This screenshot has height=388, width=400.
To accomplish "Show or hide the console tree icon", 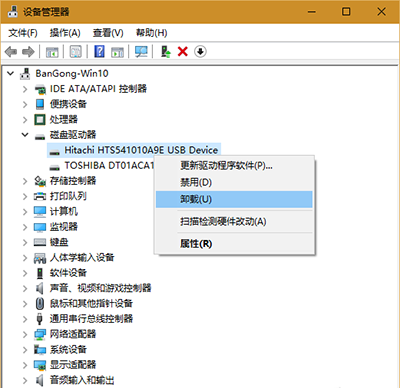I will [52, 52].
